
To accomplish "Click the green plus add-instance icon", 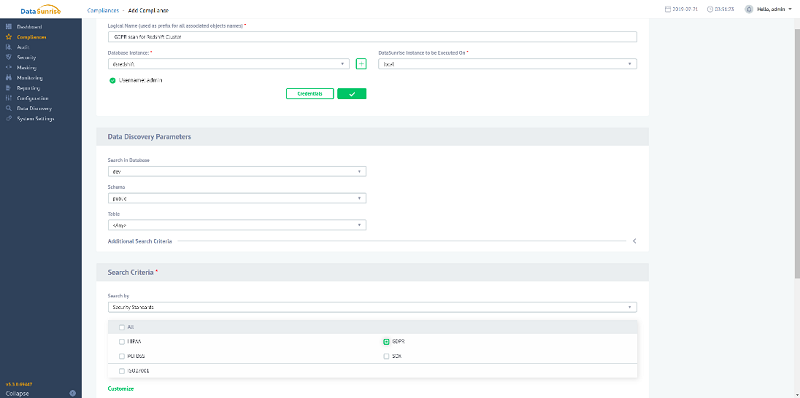I will (x=361, y=64).
